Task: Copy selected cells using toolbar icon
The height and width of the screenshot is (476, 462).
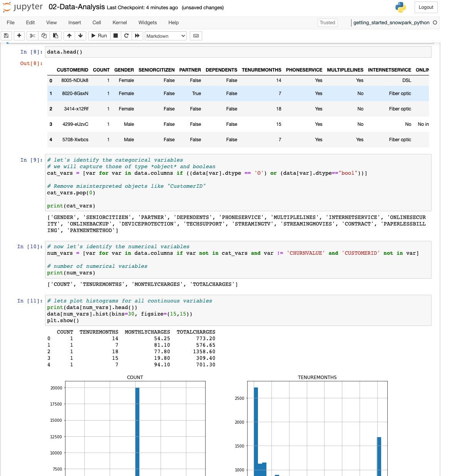Action: [44, 36]
